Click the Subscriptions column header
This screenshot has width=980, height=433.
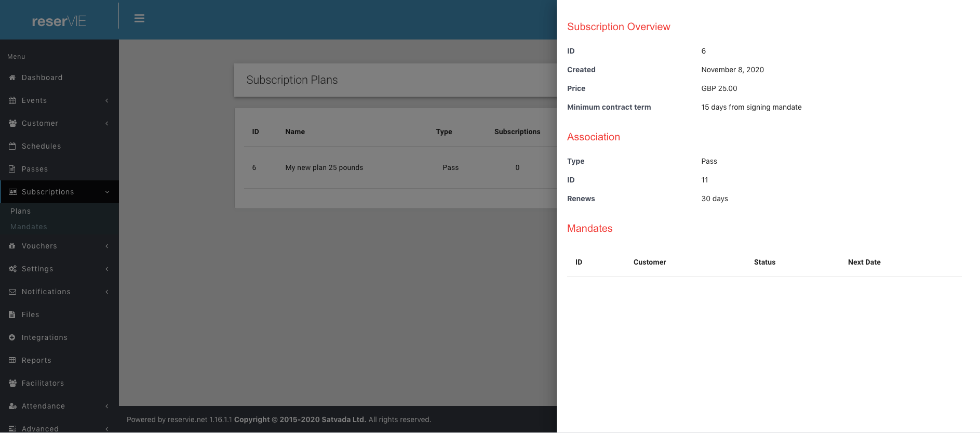[517, 132]
